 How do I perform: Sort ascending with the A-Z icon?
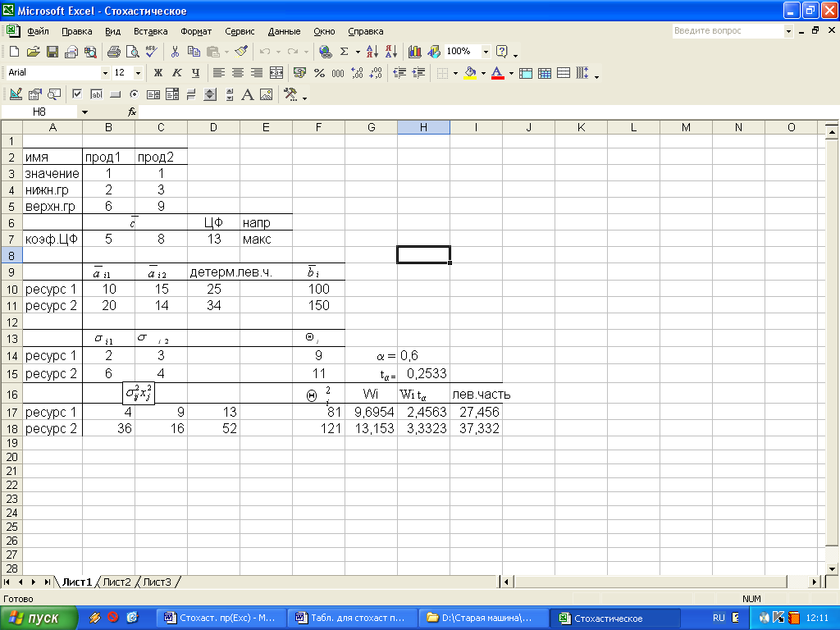click(372, 52)
